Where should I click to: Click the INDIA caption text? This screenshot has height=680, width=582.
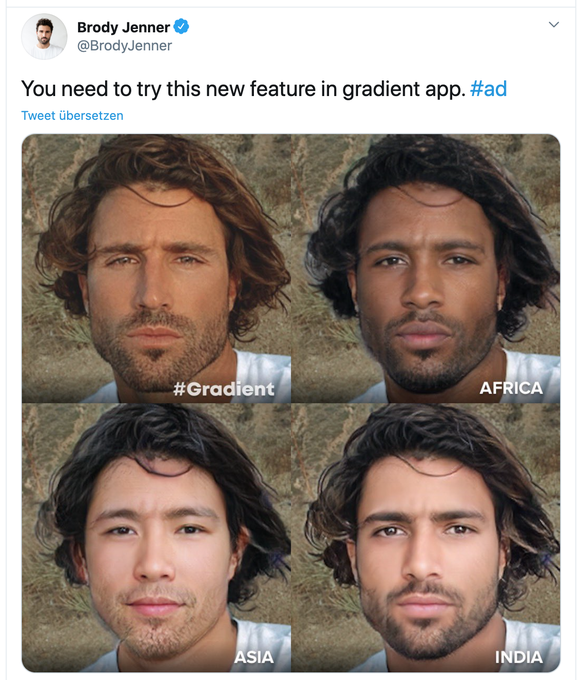click(519, 657)
